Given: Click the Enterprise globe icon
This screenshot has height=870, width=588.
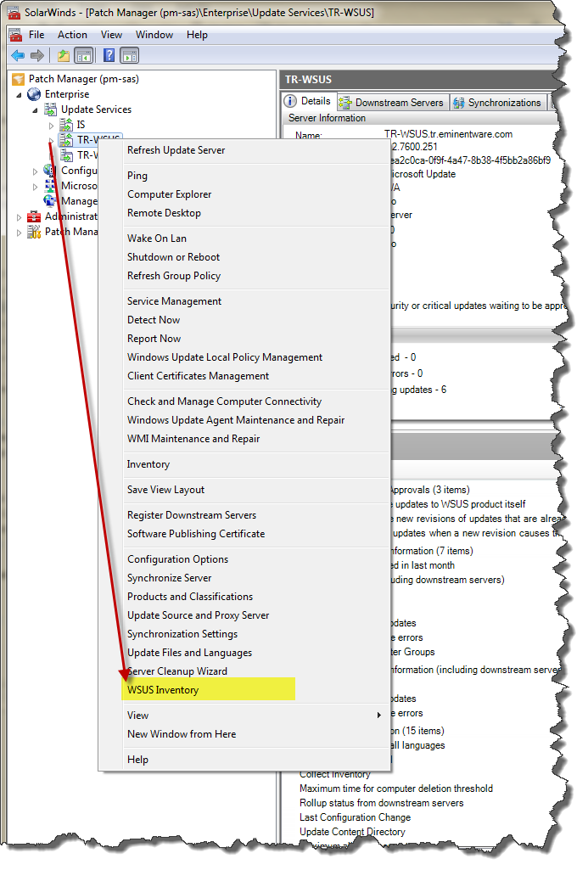Looking at the screenshot, I should (35, 94).
